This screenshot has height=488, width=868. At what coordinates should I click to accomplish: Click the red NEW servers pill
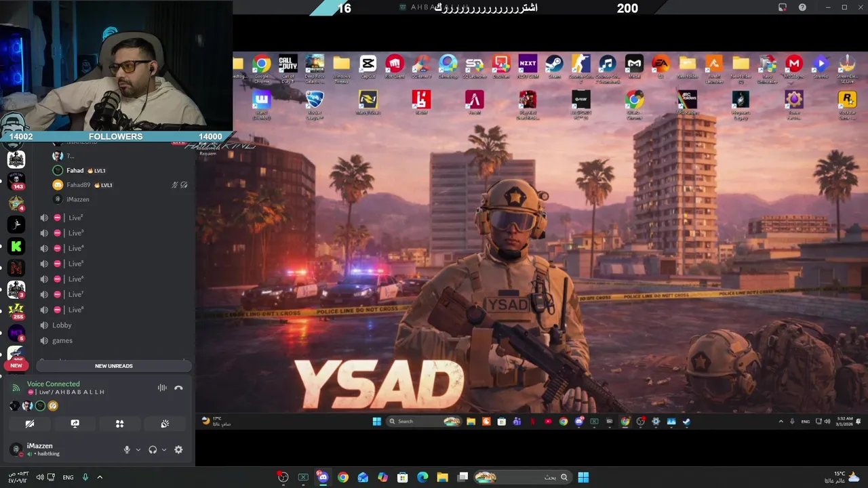point(16,365)
